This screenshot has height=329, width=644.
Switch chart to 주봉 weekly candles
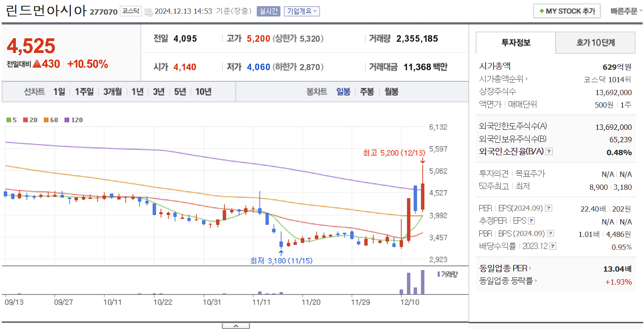click(366, 92)
